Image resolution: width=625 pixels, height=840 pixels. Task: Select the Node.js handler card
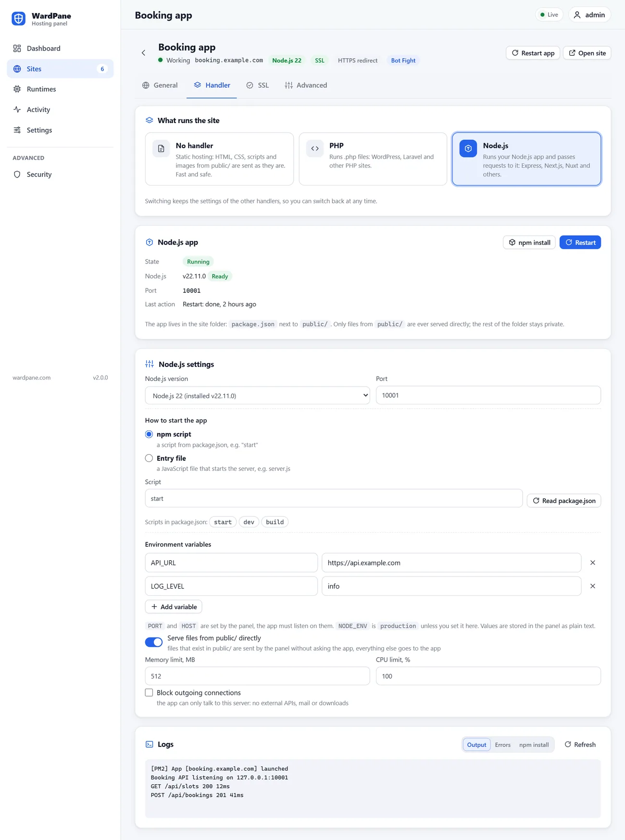[526, 159]
